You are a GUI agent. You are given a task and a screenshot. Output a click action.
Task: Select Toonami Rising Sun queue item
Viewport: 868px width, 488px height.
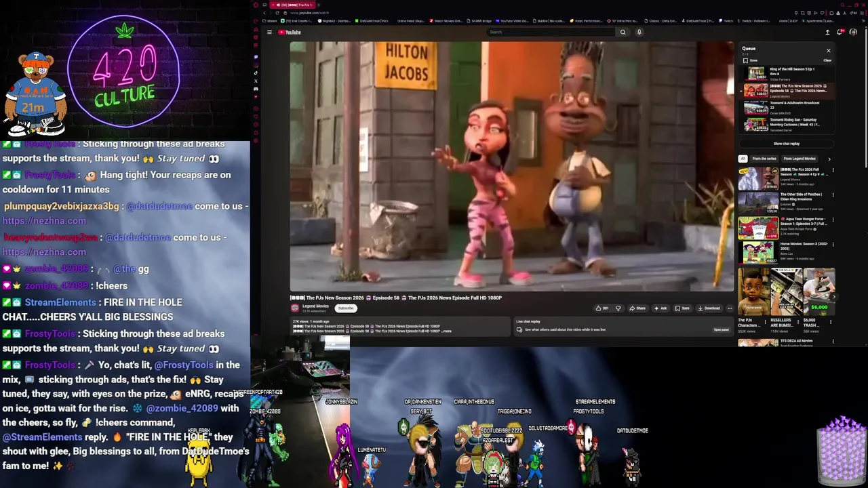[x=785, y=125]
